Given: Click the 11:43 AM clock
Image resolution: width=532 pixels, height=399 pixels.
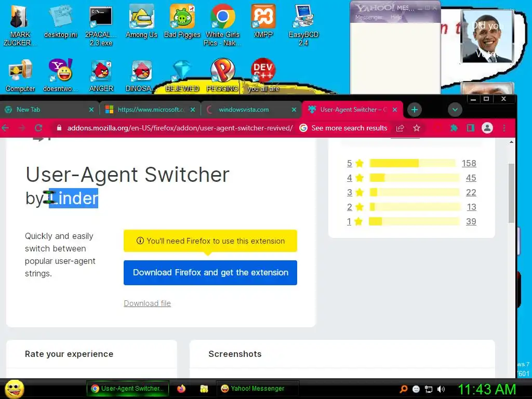Looking at the screenshot, I should [487, 389].
